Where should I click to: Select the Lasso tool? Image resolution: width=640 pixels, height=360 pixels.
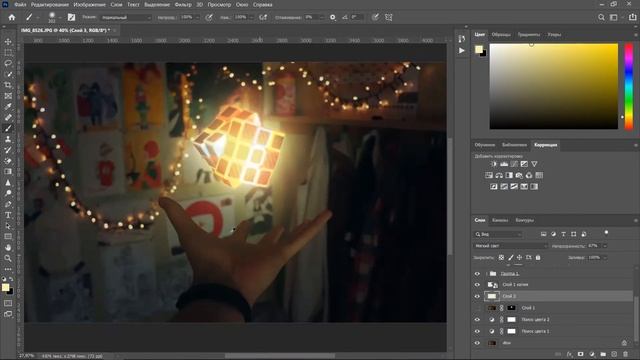[8, 64]
